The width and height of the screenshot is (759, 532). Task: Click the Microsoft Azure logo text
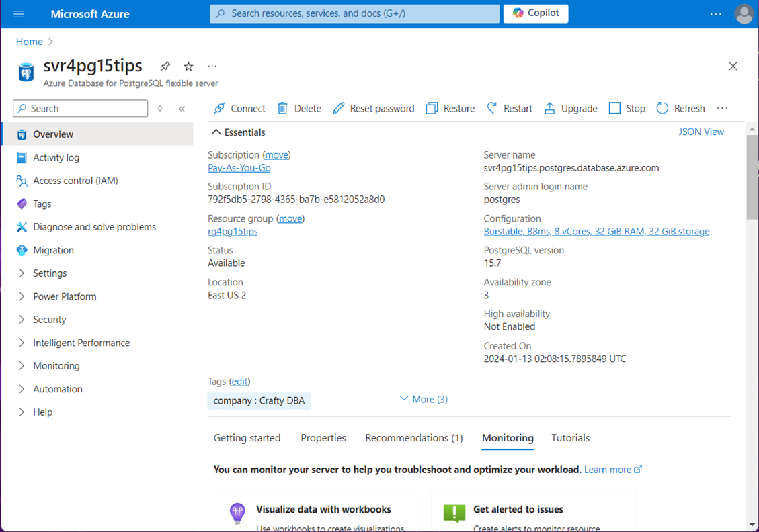pos(90,14)
